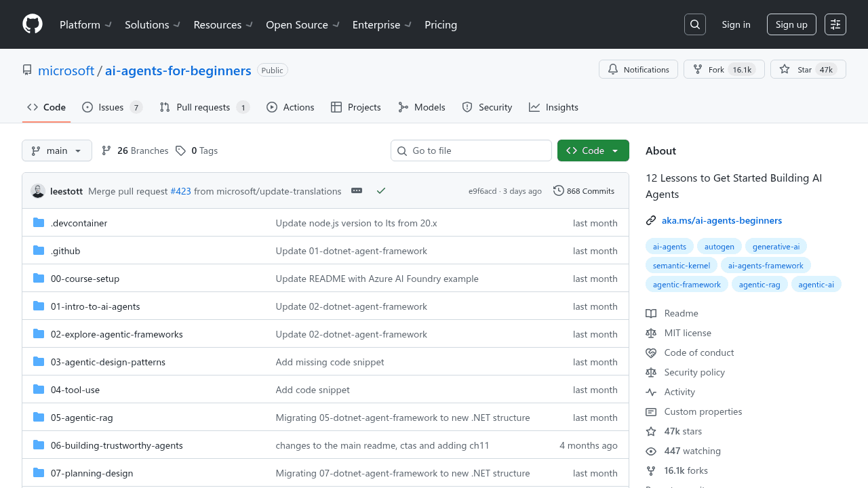This screenshot has height=488, width=868.
Task: Open the microsoft organization link
Action: [x=66, y=70]
